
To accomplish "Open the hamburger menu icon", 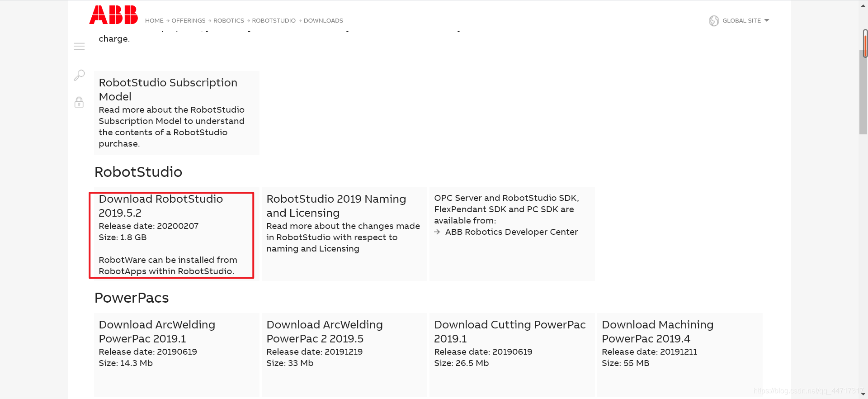I will [x=79, y=46].
